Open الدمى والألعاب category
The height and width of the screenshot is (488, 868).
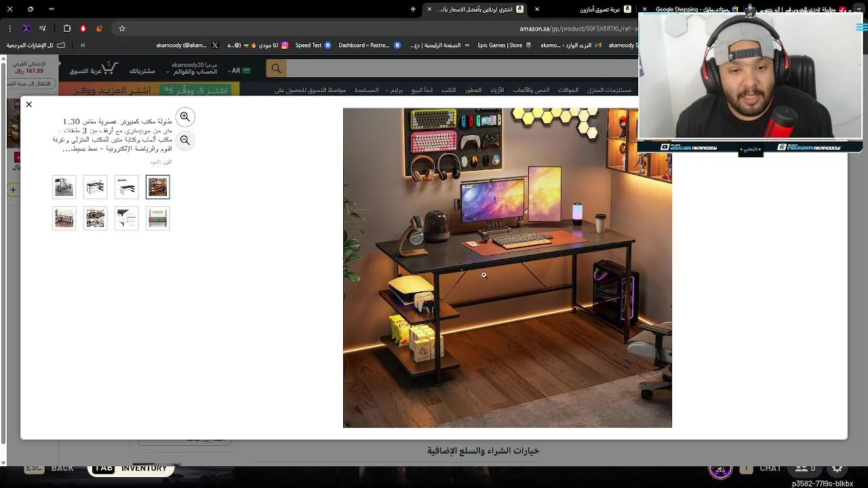pos(531,90)
